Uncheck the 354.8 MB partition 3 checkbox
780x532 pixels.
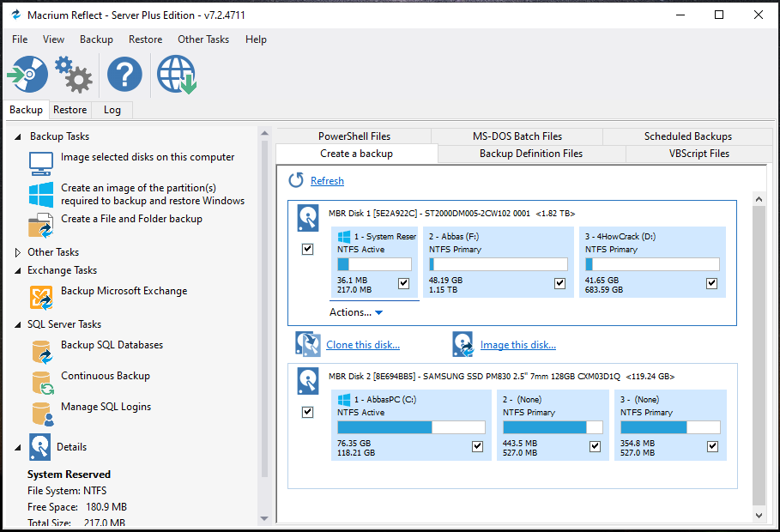point(712,446)
